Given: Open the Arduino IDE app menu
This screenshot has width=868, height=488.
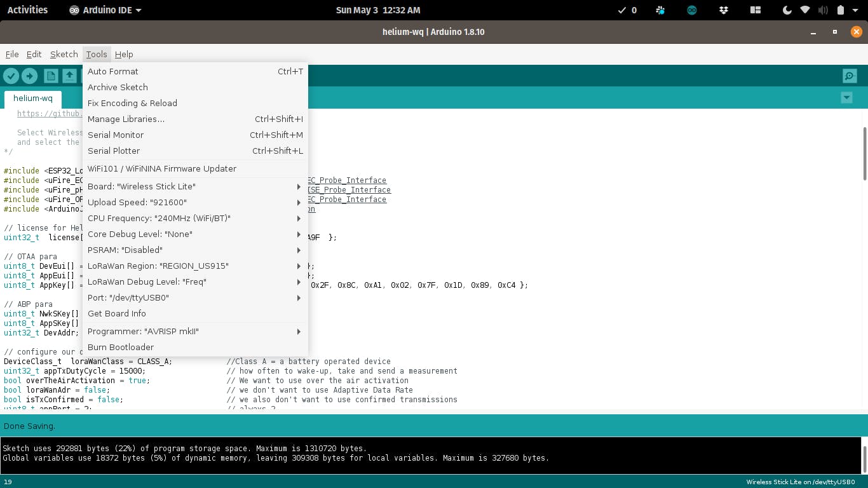Looking at the screenshot, I should [105, 10].
